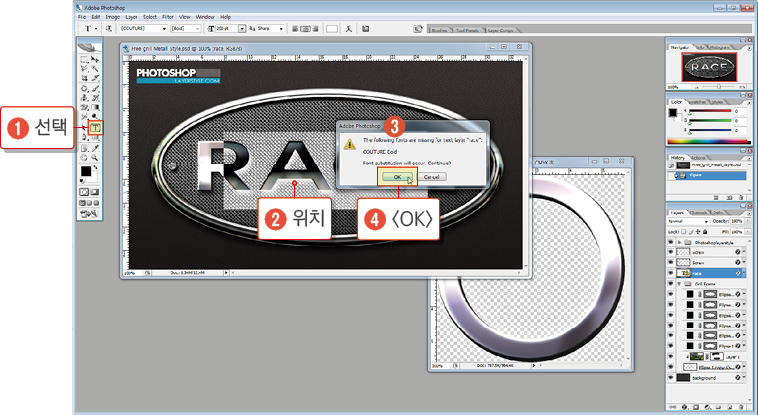
Task: Open the Window menu
Action: [x=205, y=17]
